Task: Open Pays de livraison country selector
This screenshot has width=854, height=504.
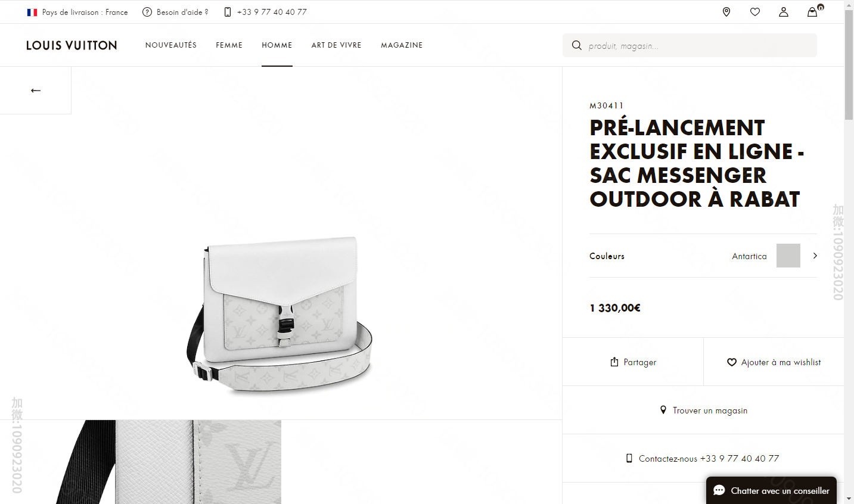Action: click(85, 12)
